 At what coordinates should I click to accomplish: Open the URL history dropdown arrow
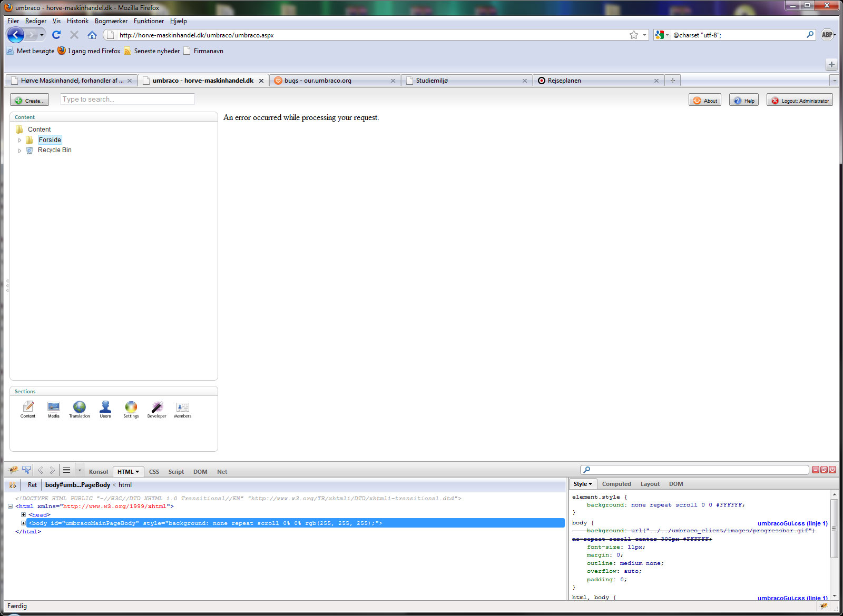[645, 35]
